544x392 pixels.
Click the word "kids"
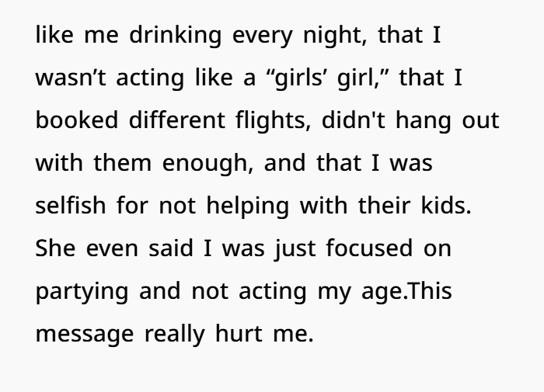pos(446,205)
